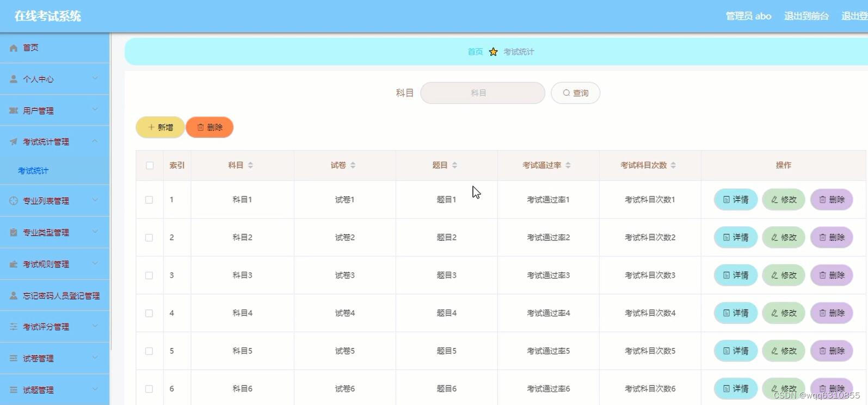The width and height of the screenshot is (868, 405).
Task: Click the icon beside 考试评分管理
Action: 14,327
